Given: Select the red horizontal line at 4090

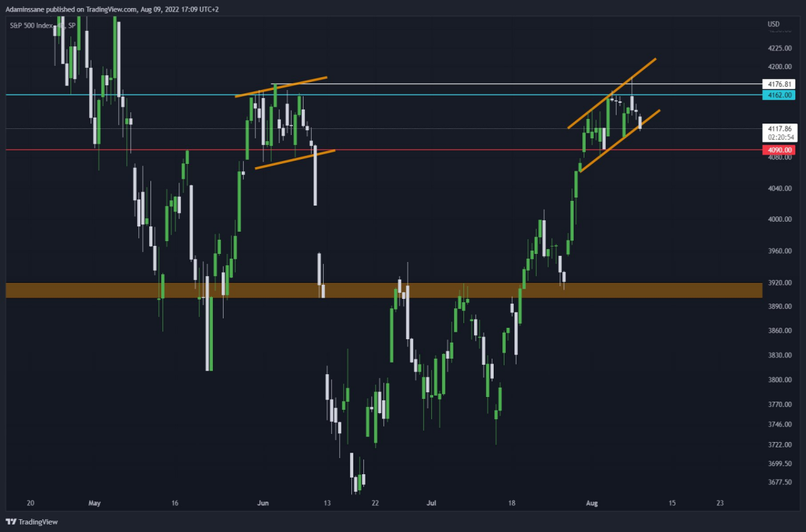Looking at the screenshot, I should pyautogui.click(x=384, y=150).
